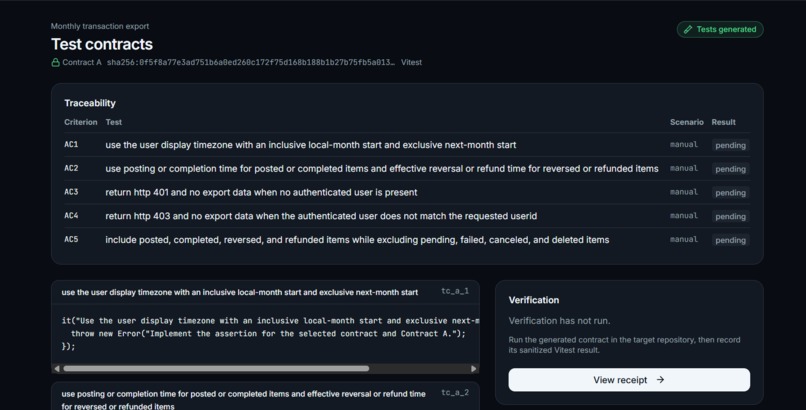Image resolution: width=806 pixels, height=410 pixels.
Task: Select the AC5 criterion cell
Action: 71,239
